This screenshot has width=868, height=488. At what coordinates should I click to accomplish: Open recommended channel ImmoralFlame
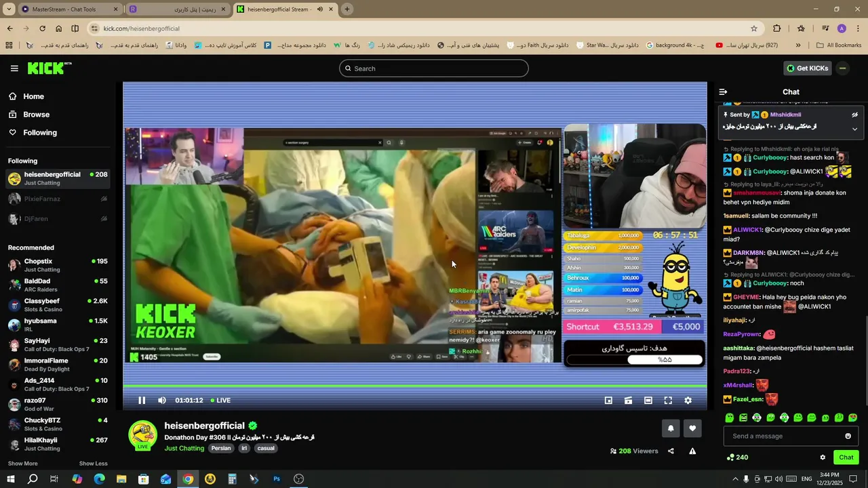point(58,365)
